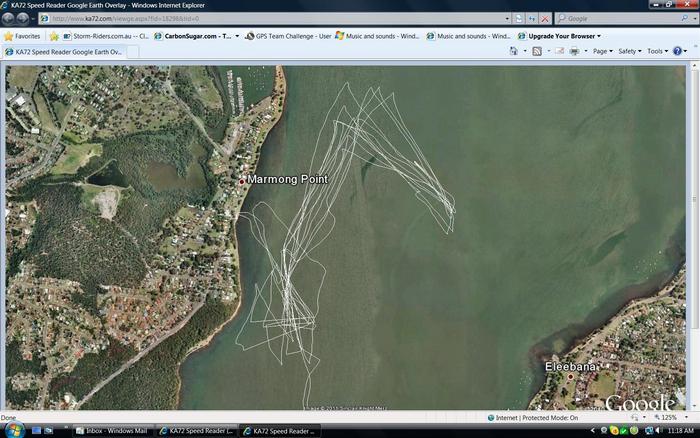Click the Home page icon

click(514, 51)
